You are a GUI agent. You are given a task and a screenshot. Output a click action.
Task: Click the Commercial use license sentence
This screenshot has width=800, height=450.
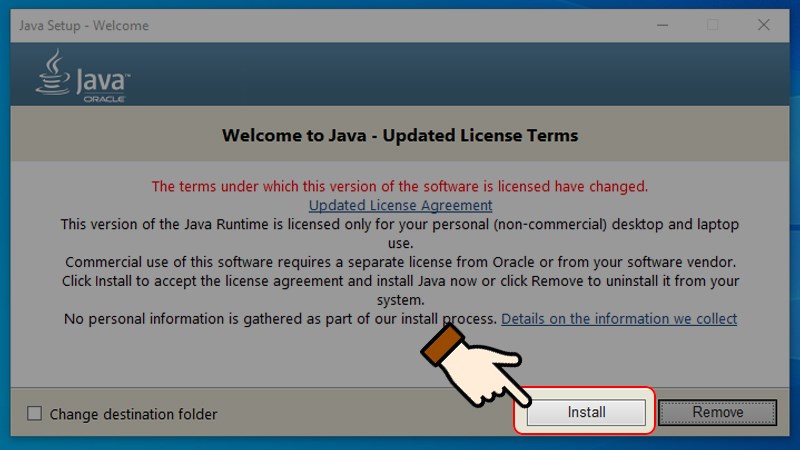pyautogui.click(x=401, y=262)
